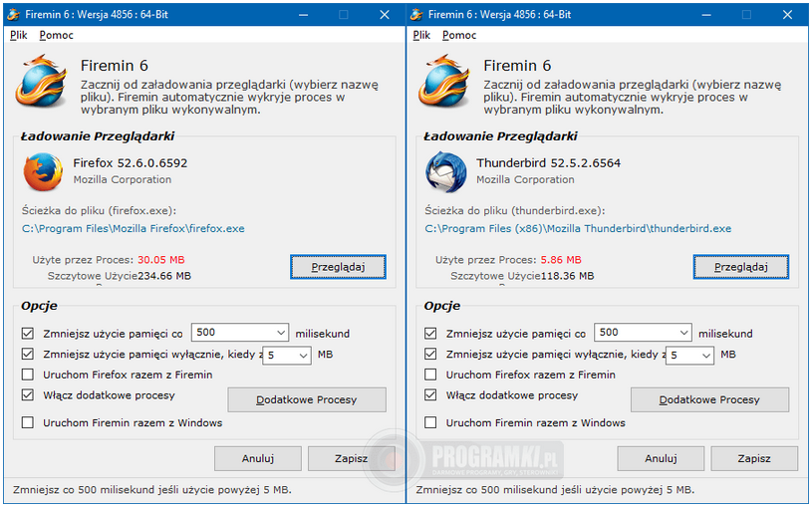The height and width of the screenshot is (507, 812).
Task: Toggle 'Włącz dodatkowe procesy' in Thunderbird window
Action: click(x=430, y=395)
